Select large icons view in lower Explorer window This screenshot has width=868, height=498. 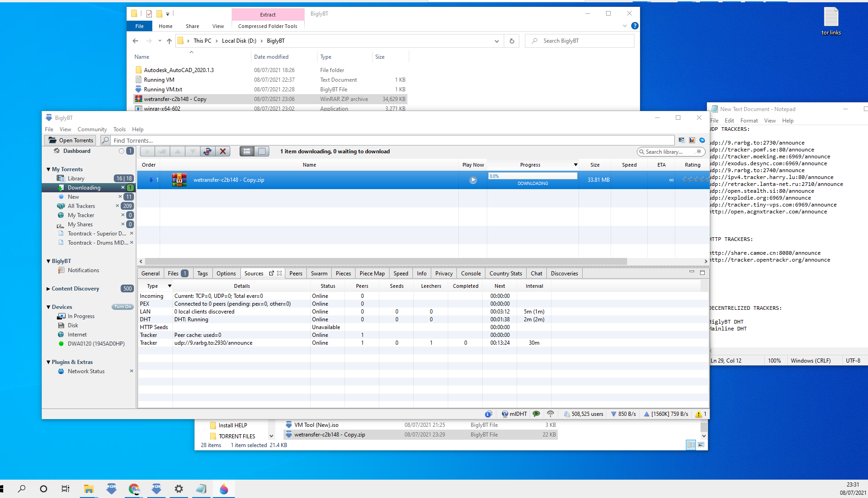[x=701, y=445]
